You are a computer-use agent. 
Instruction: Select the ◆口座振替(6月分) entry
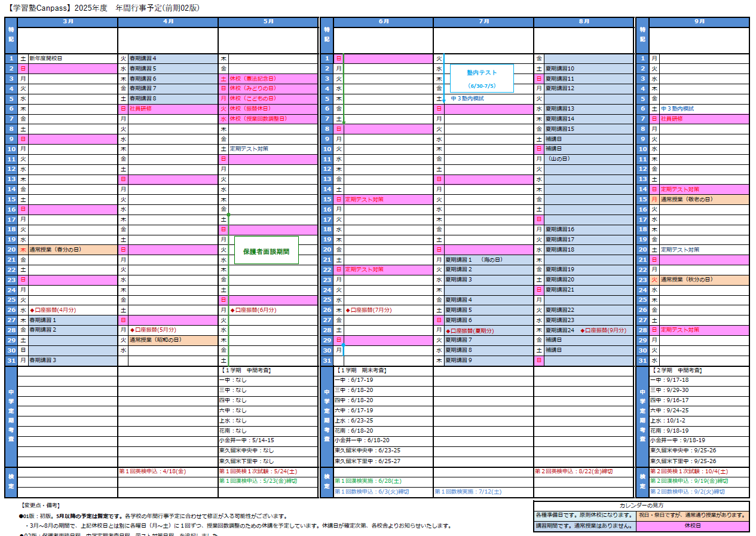tap(253, 310)
